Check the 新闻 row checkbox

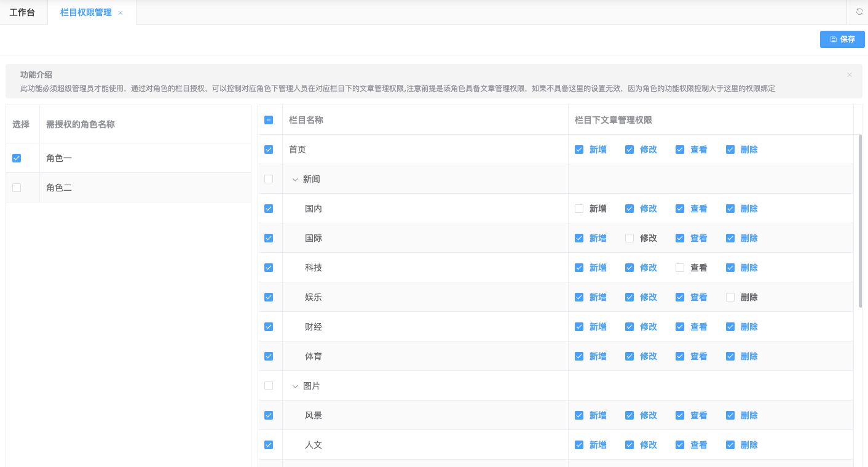[269, 179]
